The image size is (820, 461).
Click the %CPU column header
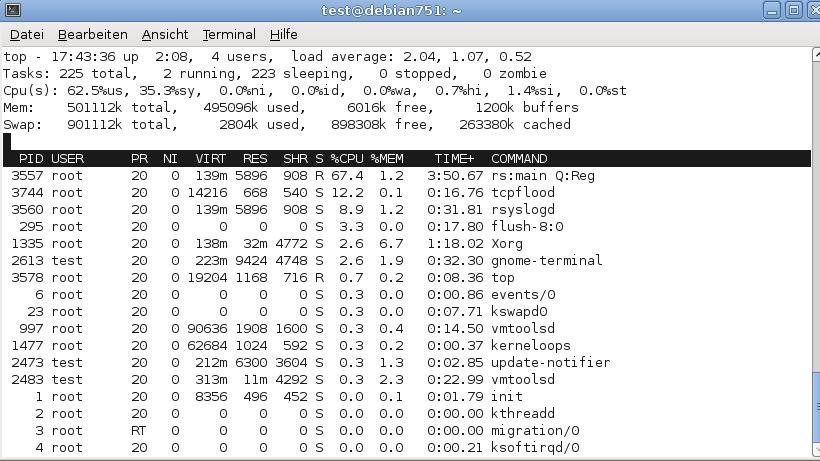[347, 158]
